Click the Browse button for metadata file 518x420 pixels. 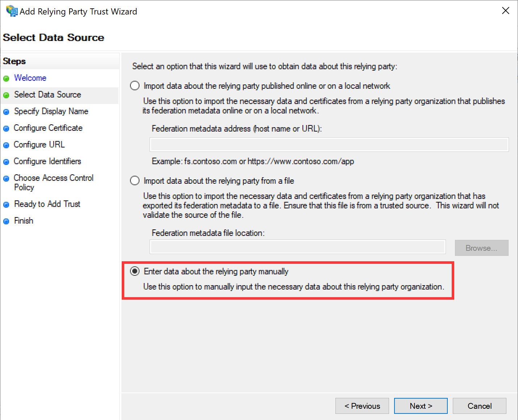[x=481, y=248]
